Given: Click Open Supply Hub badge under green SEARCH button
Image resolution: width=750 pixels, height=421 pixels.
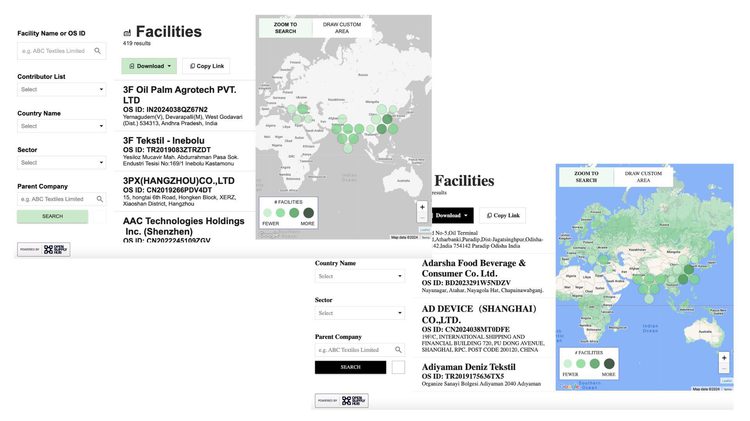Looking at the screenshot, I should pos(44,249).
